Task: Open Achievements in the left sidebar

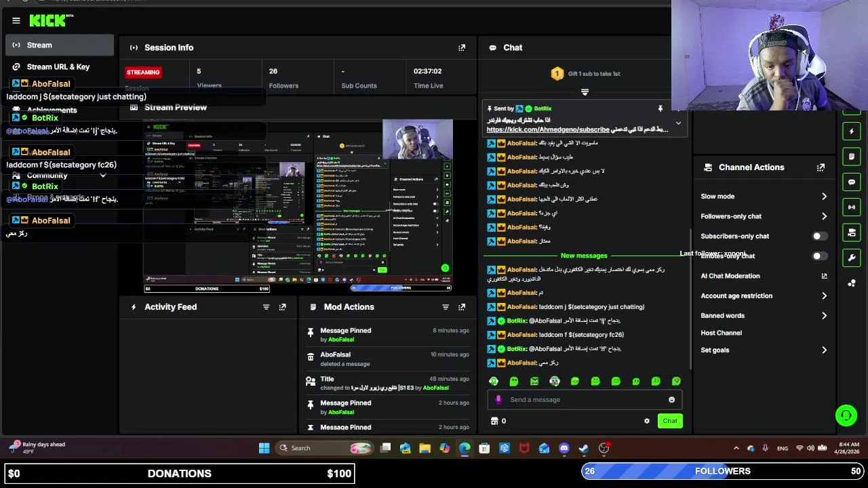Action: click(52, 110)
